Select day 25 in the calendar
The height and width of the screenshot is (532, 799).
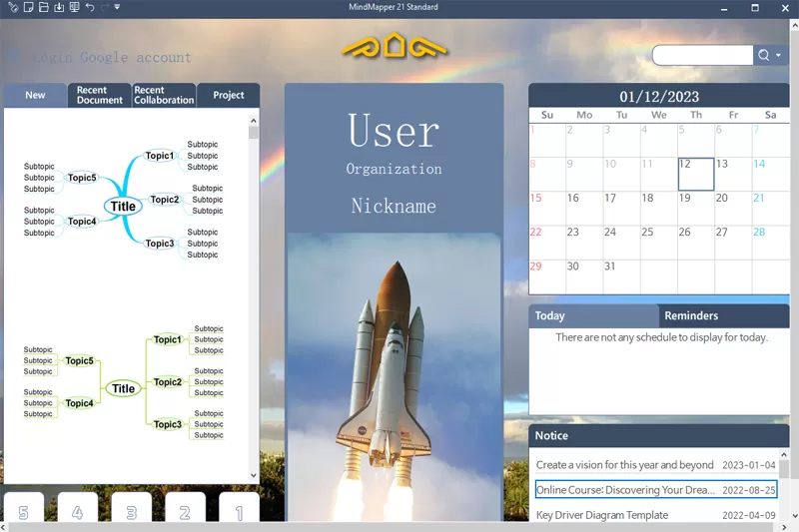coord(659,243)
